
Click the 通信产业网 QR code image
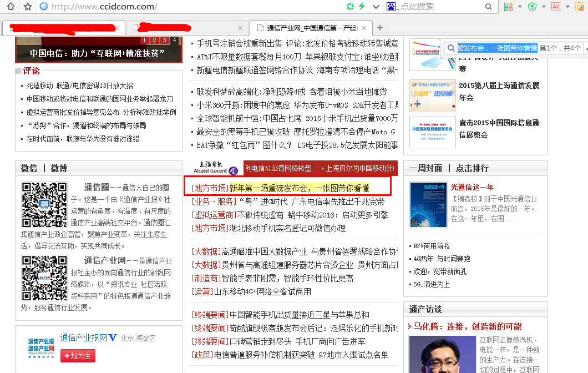(44, 278)
